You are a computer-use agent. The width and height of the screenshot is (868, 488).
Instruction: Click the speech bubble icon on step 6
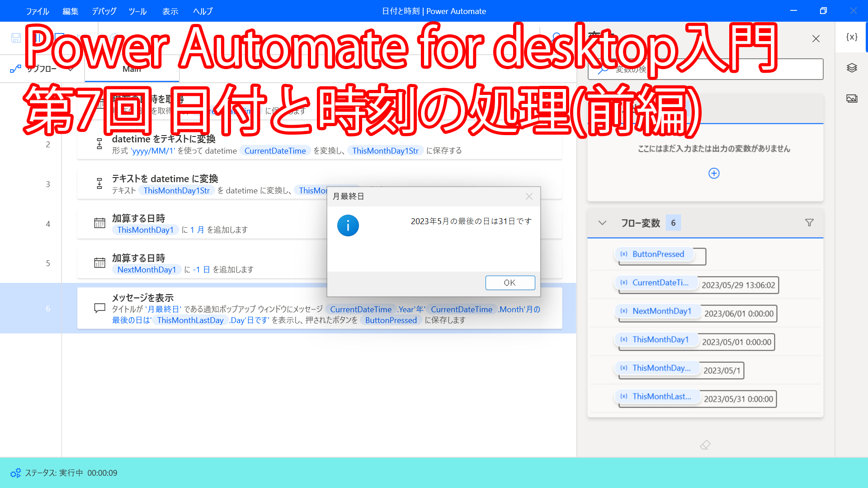pyautogui.click(x=99, y=308)
